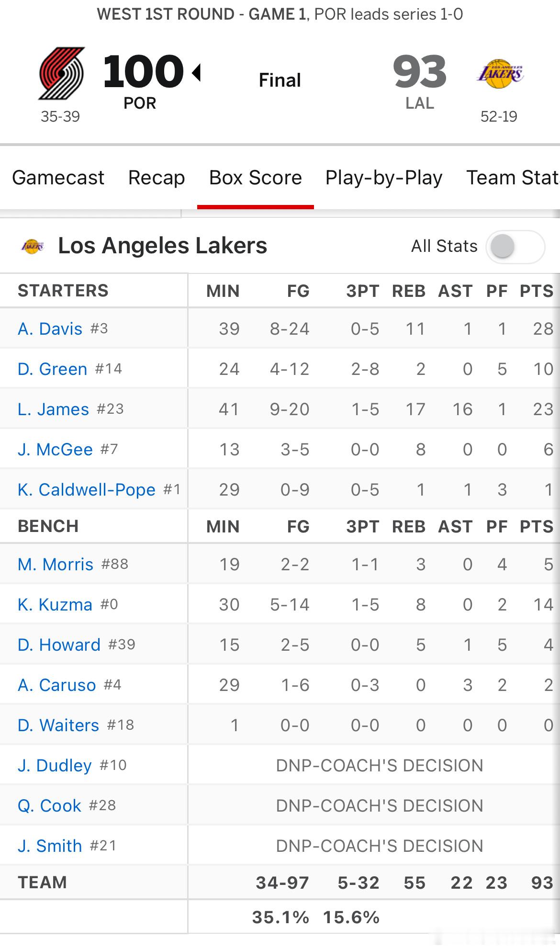This screenshot has width=560, height=950.
Task: Select the Box Score tab
Action: click(256, 178)
